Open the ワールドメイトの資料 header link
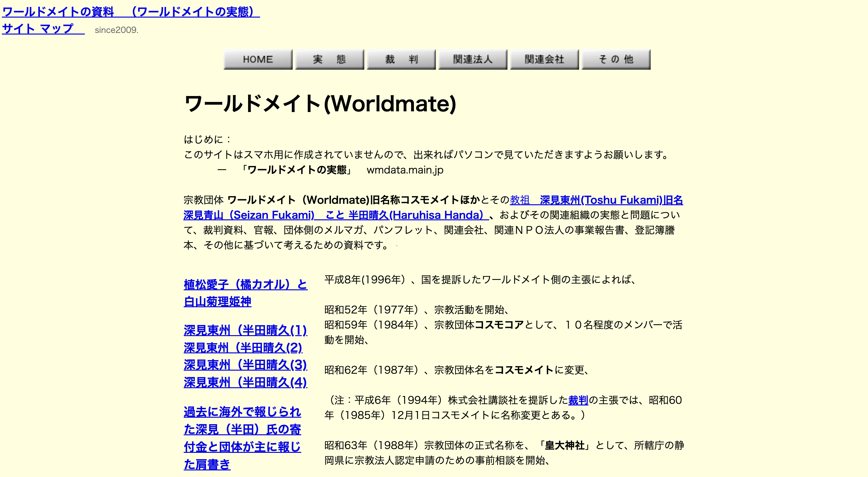Screen dimensions: 868x477 pos(131,12)
